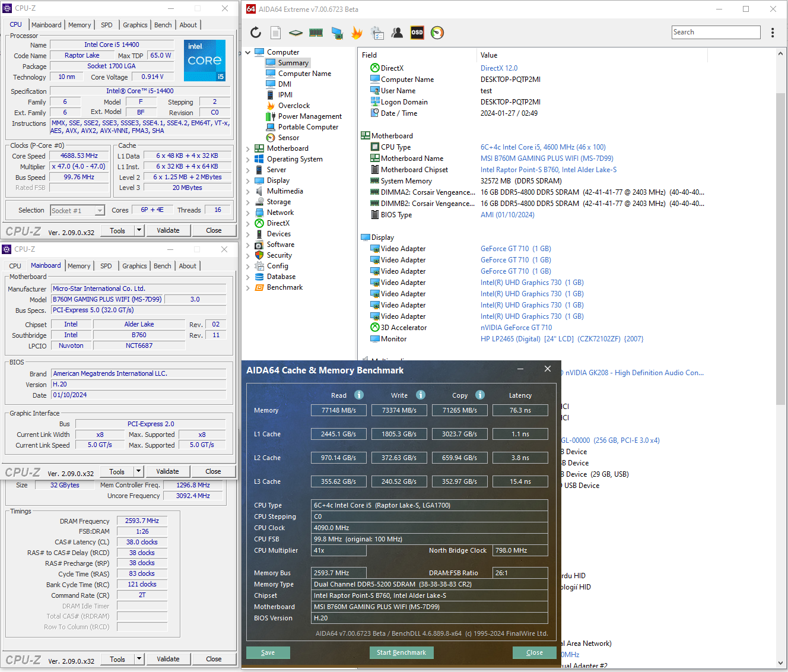
Task: Select Benchmark in the AIDA64 tree
Action: [x=285, y=287]
